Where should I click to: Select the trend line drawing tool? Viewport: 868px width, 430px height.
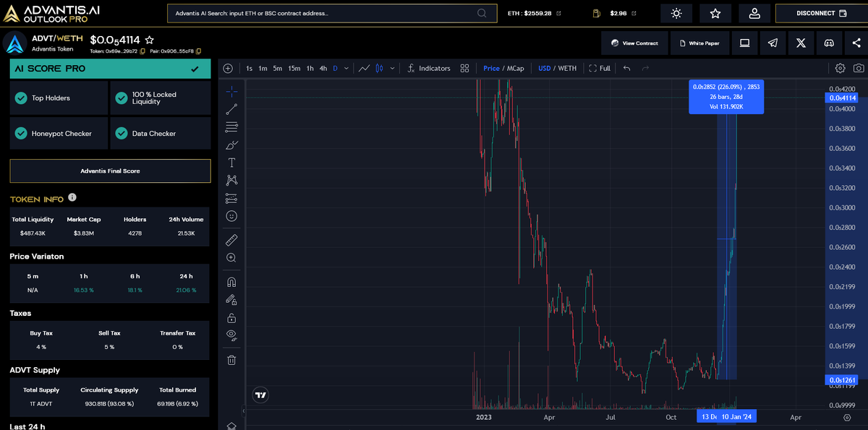pos(231,109)
